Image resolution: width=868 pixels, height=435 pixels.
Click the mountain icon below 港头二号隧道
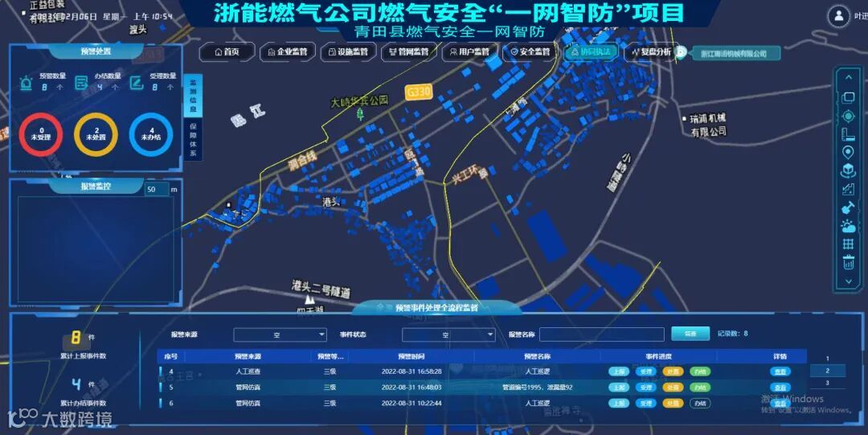pyautogui.click(x=309, y=299)
